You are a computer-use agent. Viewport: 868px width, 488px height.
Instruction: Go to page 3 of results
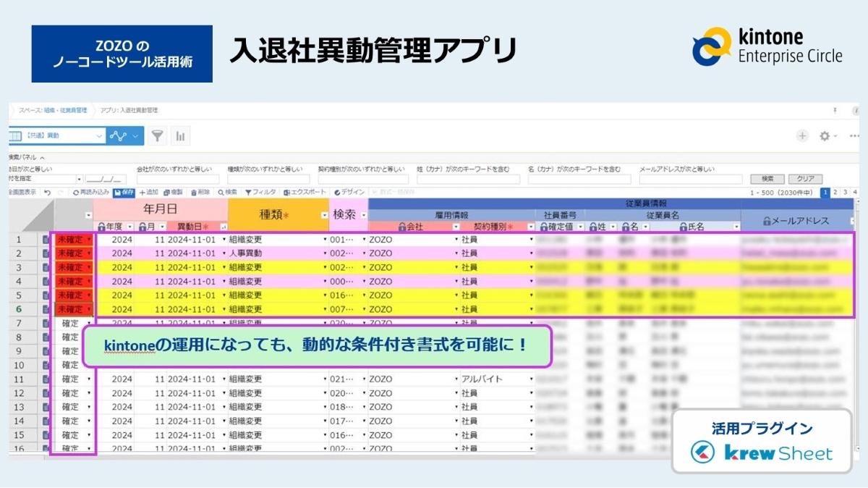[x=846, y=193]
